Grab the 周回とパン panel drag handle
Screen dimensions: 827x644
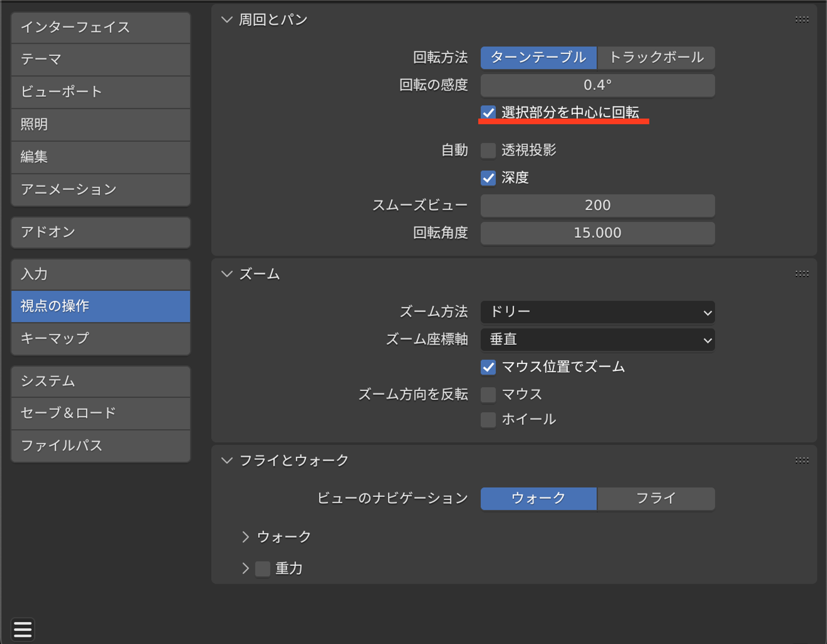click(802, 19)
